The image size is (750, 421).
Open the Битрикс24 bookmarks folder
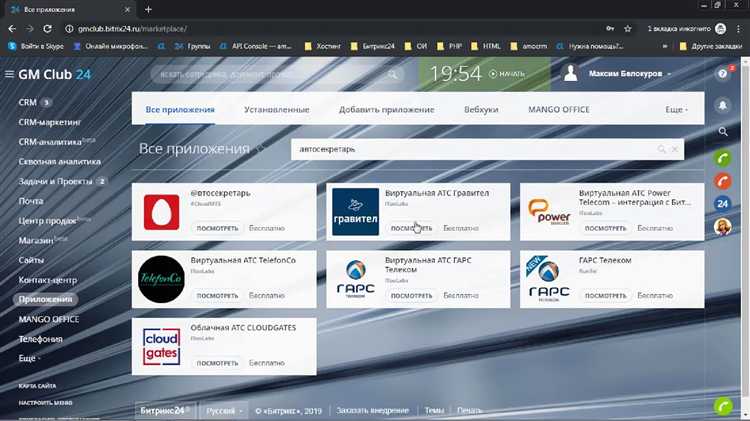[373, 46]
